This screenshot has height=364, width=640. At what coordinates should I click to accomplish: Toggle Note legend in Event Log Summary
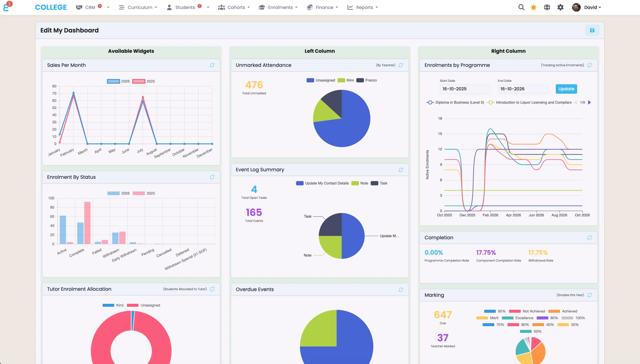pyautogui.click(x=359, y=183)
